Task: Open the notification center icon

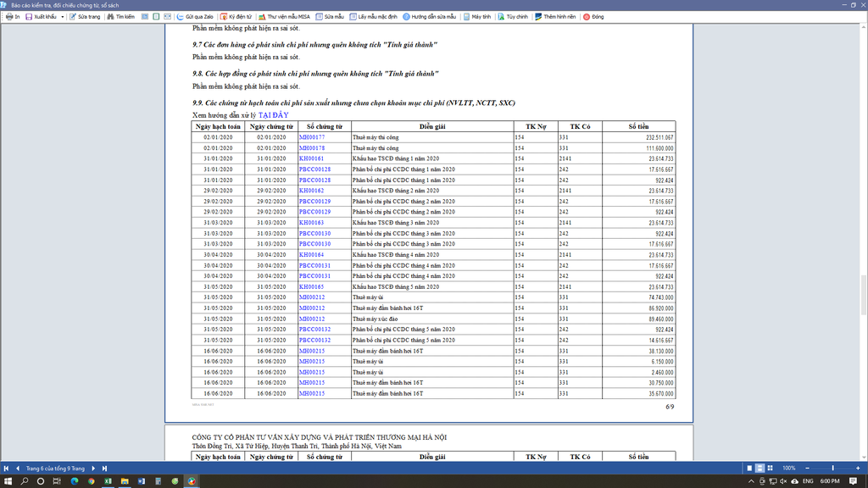Action: 853,481
